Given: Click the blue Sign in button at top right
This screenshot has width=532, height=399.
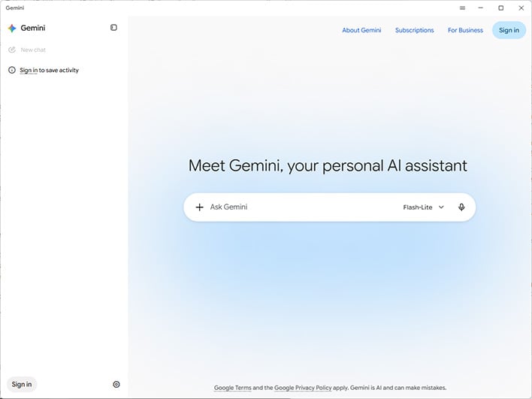Looking at the screenshot, I should click(509, 30).
